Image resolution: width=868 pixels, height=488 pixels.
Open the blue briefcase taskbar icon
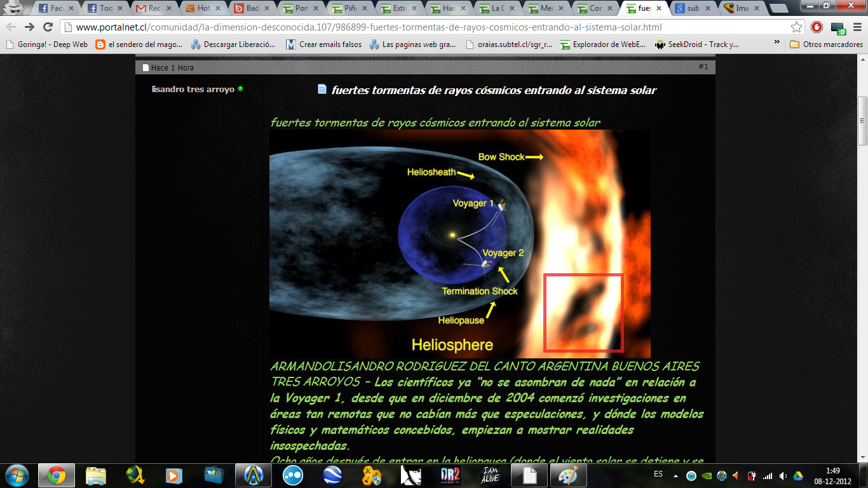pos(214,475)
